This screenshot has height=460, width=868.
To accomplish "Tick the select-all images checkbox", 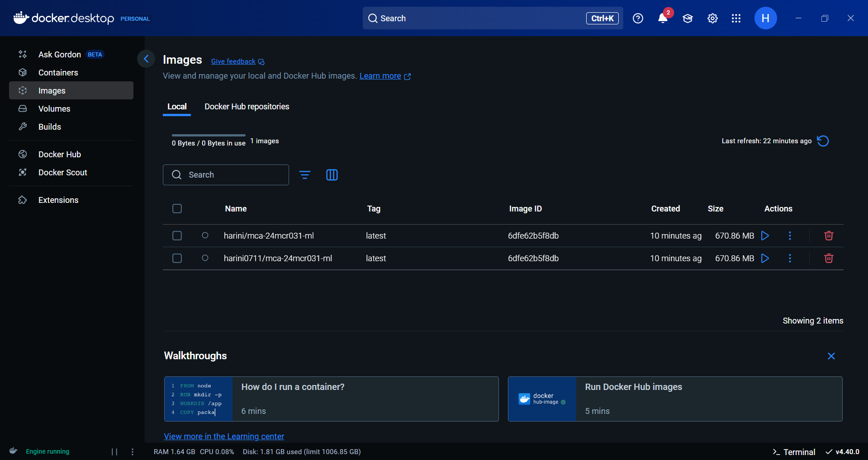I will click(177, 208).
